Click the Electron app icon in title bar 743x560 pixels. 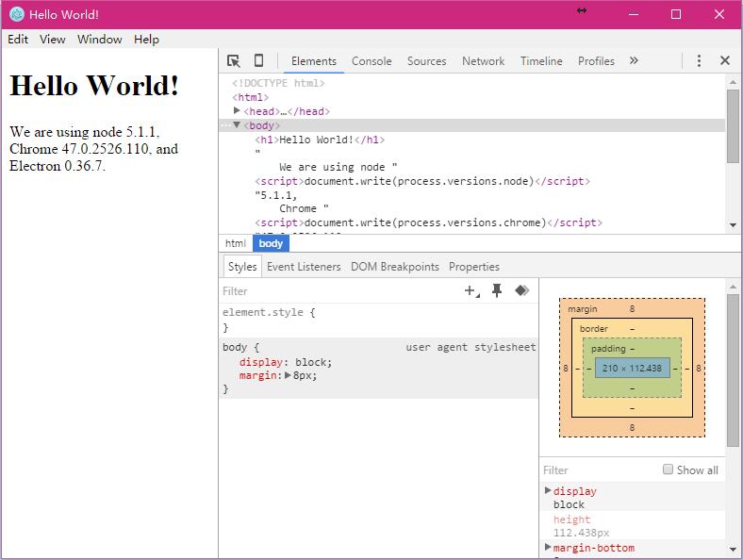click(x=16, y=14)
